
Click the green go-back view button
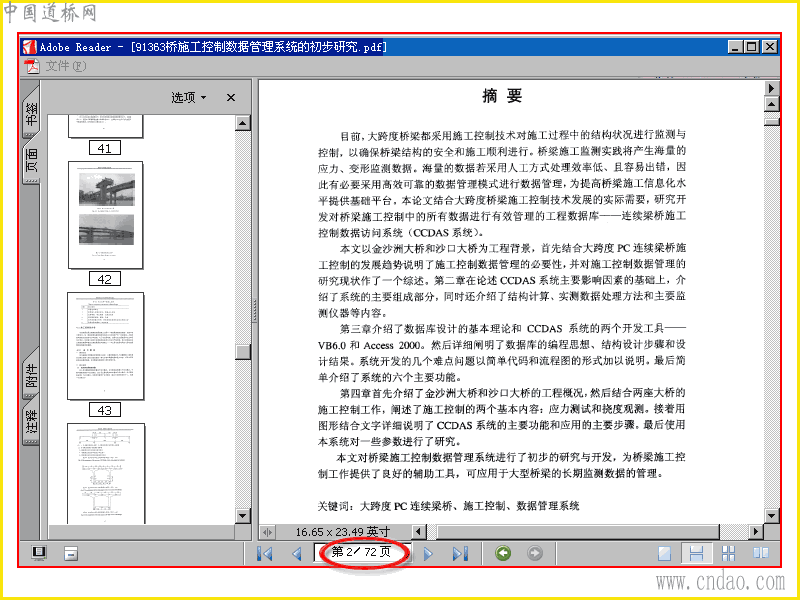coord(503,553)
